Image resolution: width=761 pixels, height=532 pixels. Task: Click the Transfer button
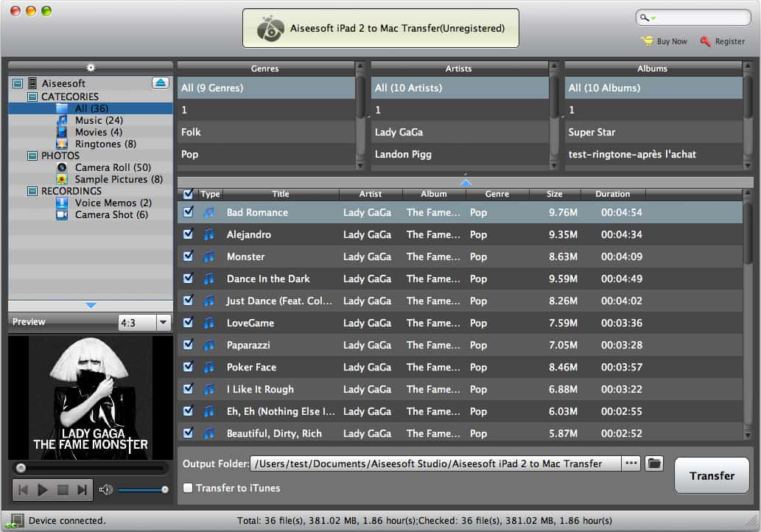pos(712,476)
